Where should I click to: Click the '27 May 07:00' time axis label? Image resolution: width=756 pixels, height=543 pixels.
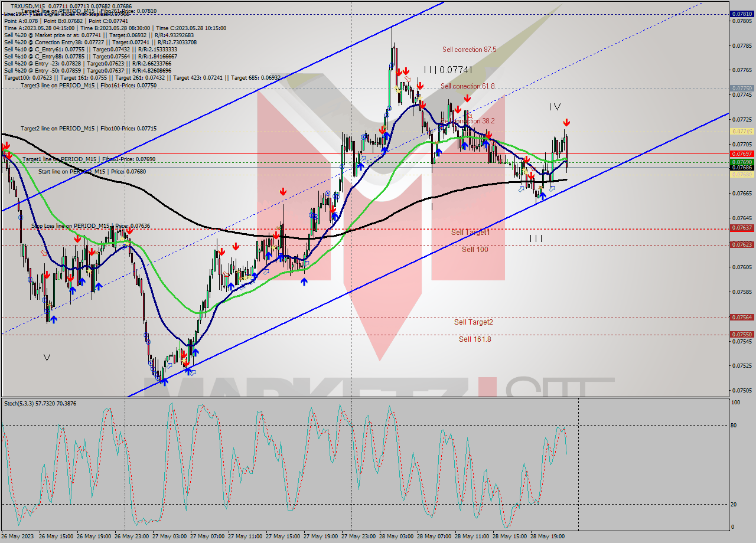click(208, 537)
